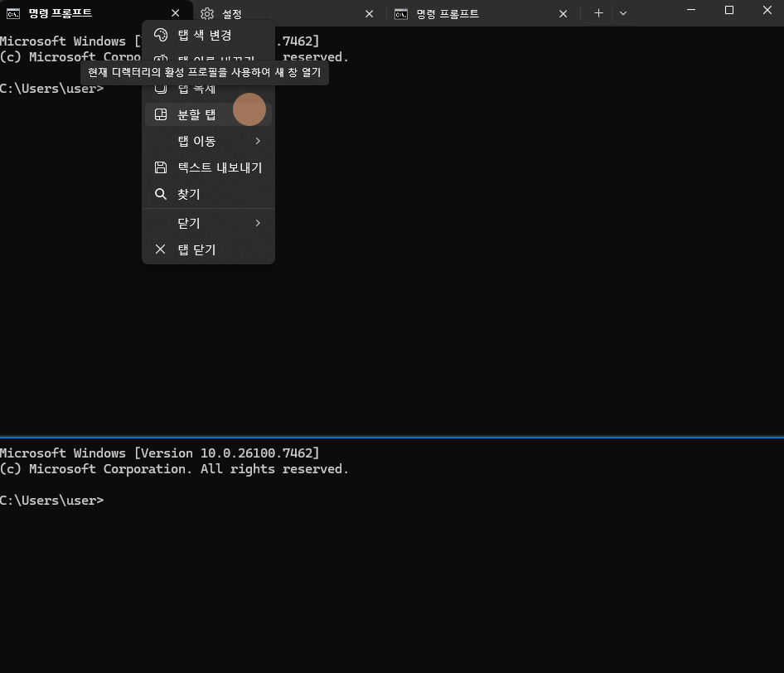
Task: Close the third 명령 프롬프트 tab
Action: [x=564, y=14]
